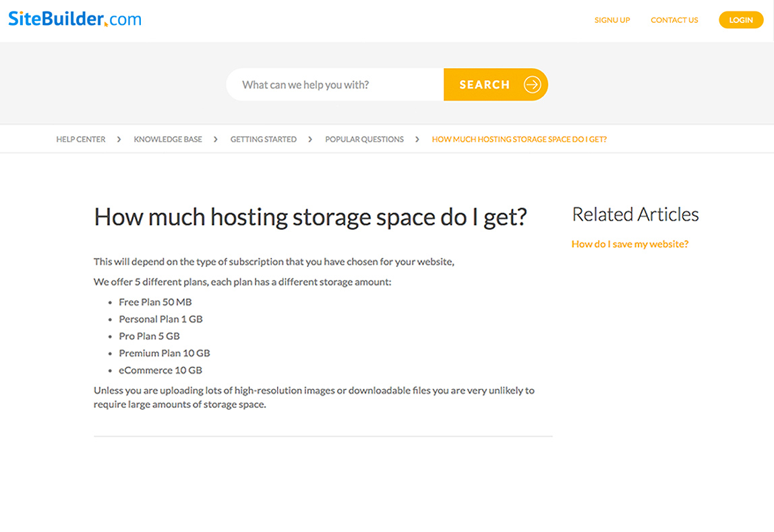
Task: Open KNOWLEDGE BASE from the breadcrumb trail
Action: [167, 139]
